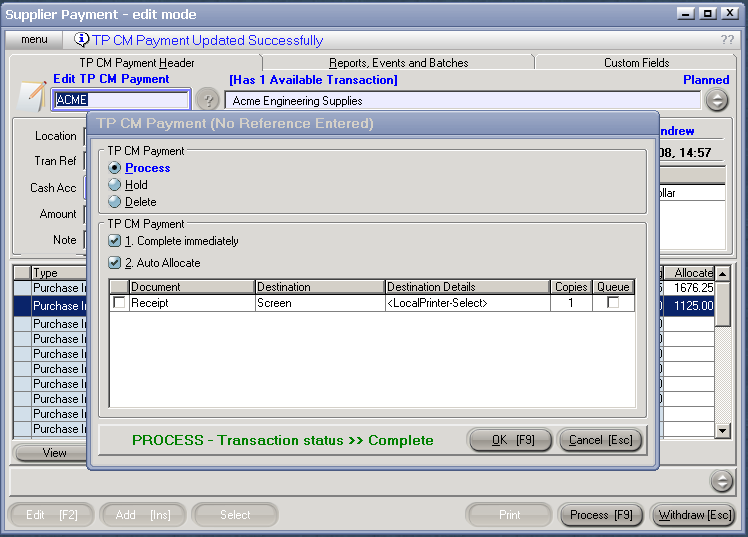
Task: Select the Process radio option
Action: tap(114, 168)
